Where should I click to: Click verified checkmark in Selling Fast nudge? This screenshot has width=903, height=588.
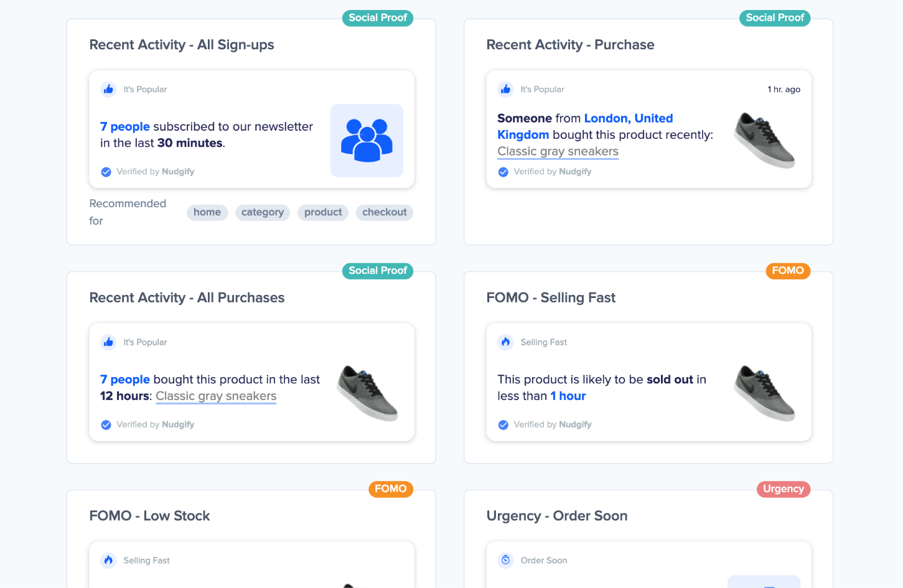click(x=503, y=425)
